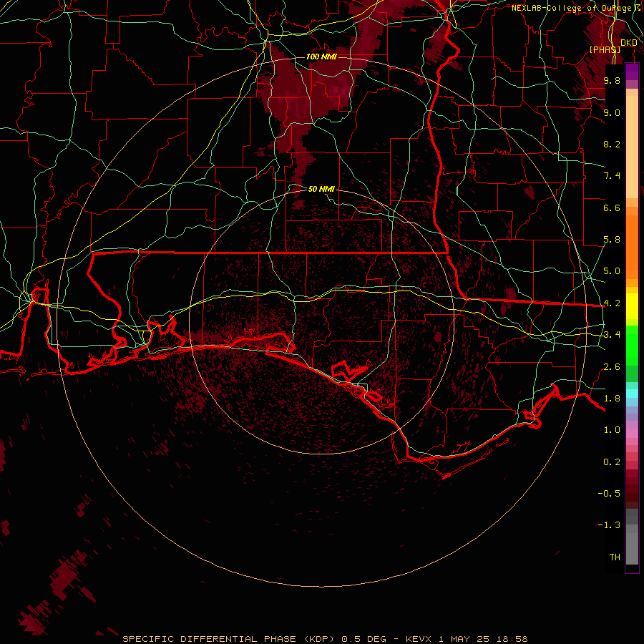The image size is (644, 644).
Task: Click the 8.2 scale value
Action: (612, 144)
